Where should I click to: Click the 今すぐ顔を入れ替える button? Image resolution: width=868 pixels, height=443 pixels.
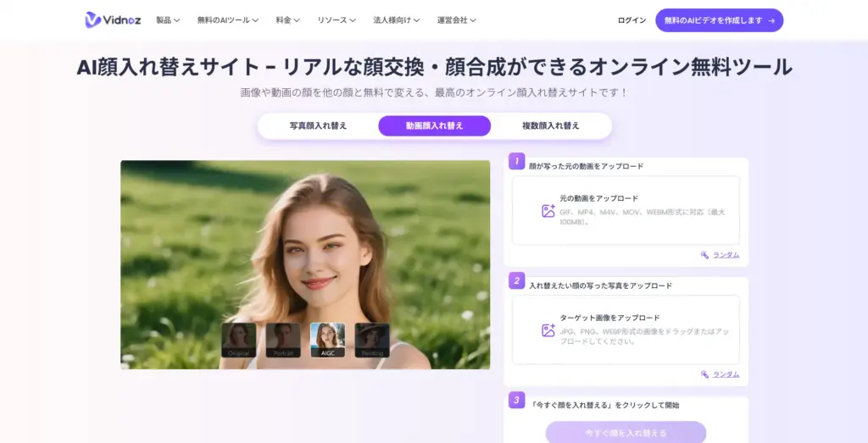pyautogui.click(x=626, y=433)
